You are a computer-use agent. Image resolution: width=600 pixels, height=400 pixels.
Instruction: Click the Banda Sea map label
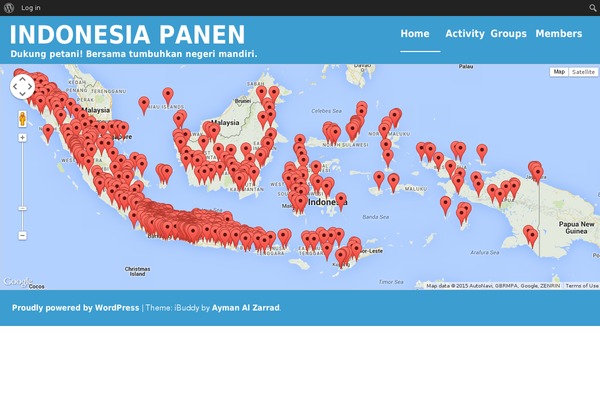click(x=375, y=217)
